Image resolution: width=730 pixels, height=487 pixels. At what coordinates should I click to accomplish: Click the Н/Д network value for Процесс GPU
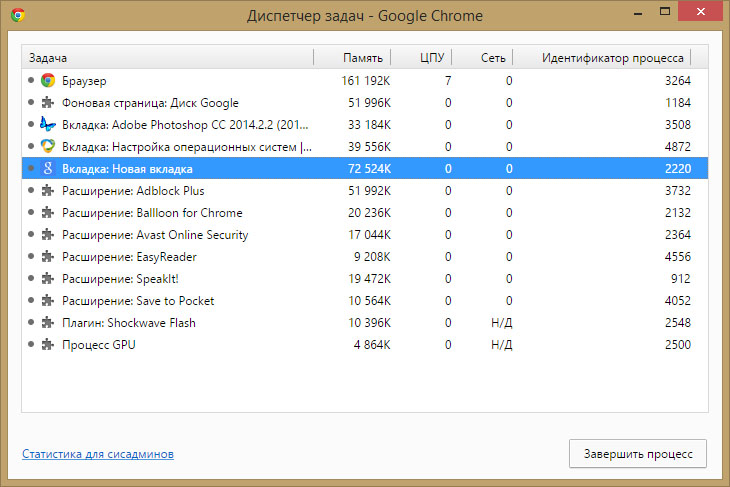click(x=501, y=345)
